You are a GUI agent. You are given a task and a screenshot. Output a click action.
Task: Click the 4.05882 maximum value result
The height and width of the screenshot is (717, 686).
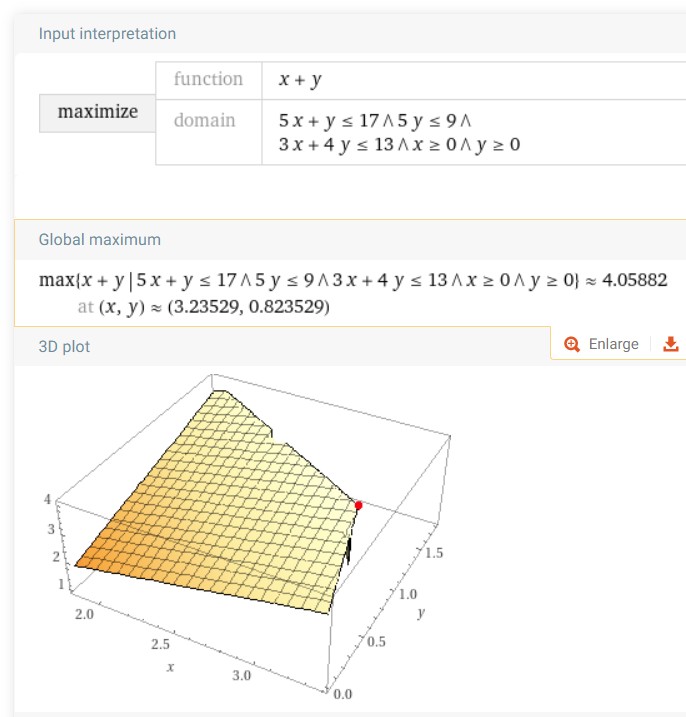(x=634, y=280)
